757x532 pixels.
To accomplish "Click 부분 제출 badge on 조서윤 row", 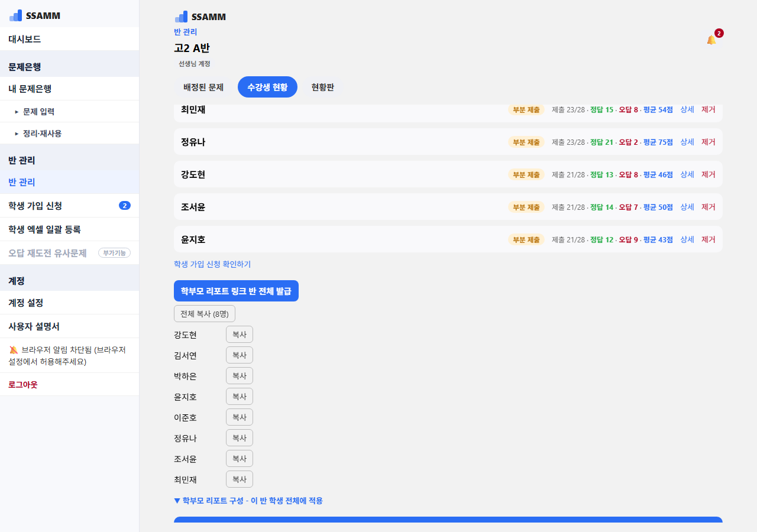I will tap(526, 207).
